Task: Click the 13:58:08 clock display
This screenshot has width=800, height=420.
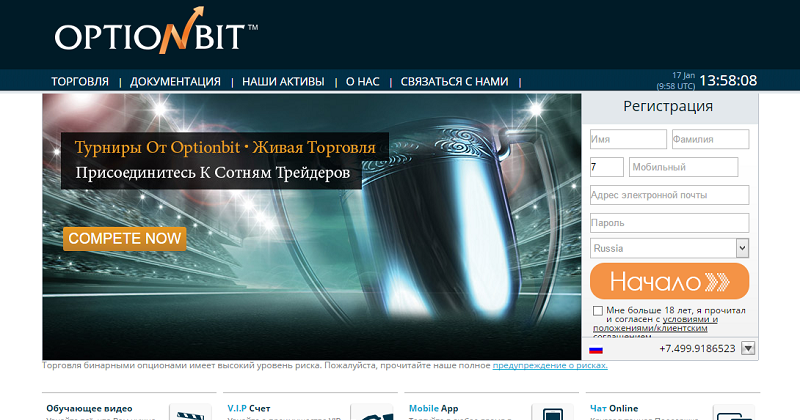Action: [728, 81]
